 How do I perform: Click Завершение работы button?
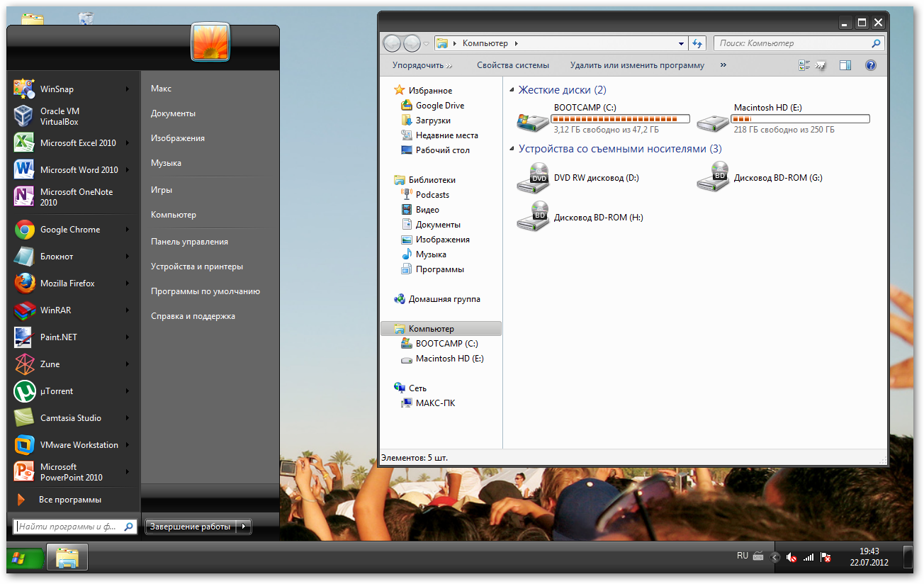click(x=191, y=527)
